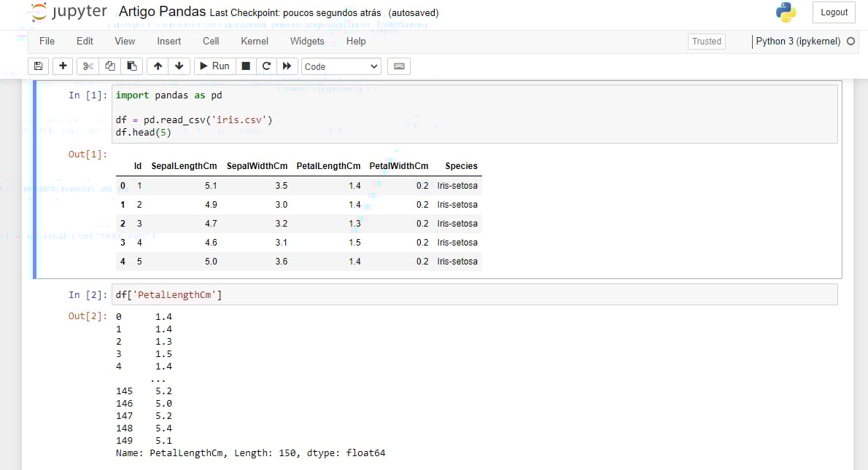Screen dimensions: 868x470
Task: Click Python 3 (ipykernel) kernel name
Action: click(x=798, y=41)
